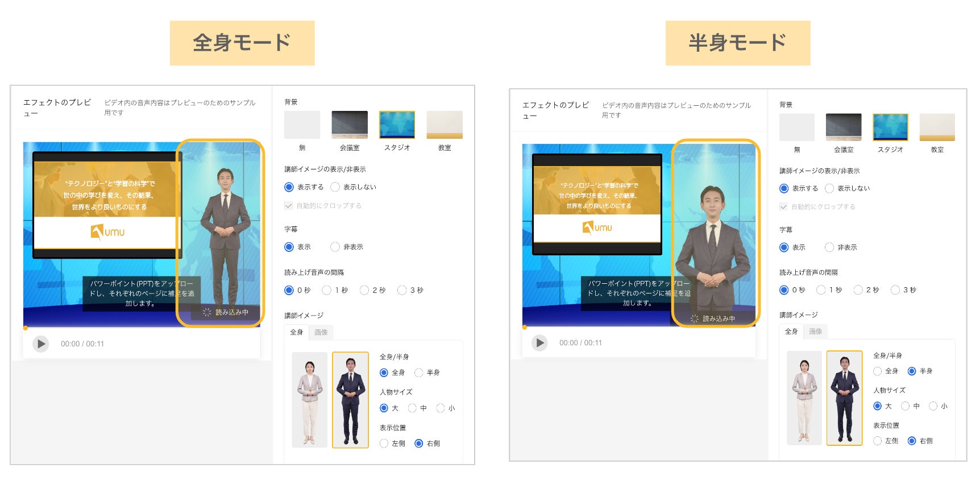980x480 pixels.
Task: Toggle 自動的にクロップする checkbox in 半身モード panel
Action: click(x=784, y=207)
